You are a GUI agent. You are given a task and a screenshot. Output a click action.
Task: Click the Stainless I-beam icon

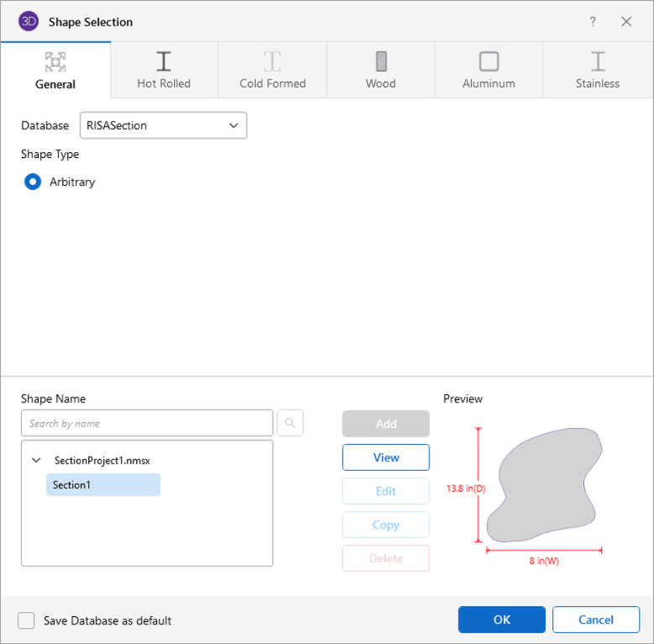(x=598, y=61)
